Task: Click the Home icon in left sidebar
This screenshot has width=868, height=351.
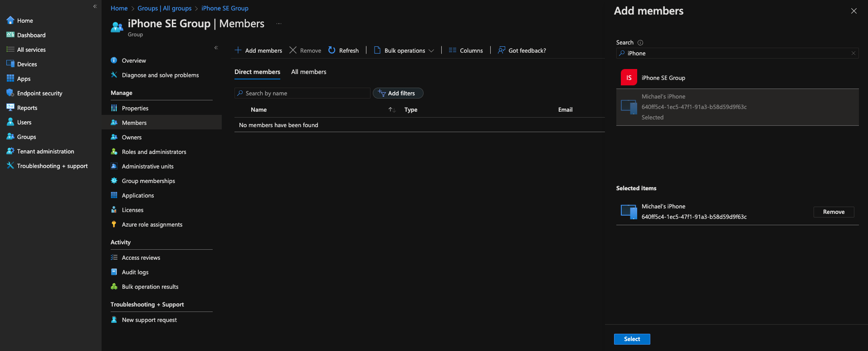Action: 10,20
